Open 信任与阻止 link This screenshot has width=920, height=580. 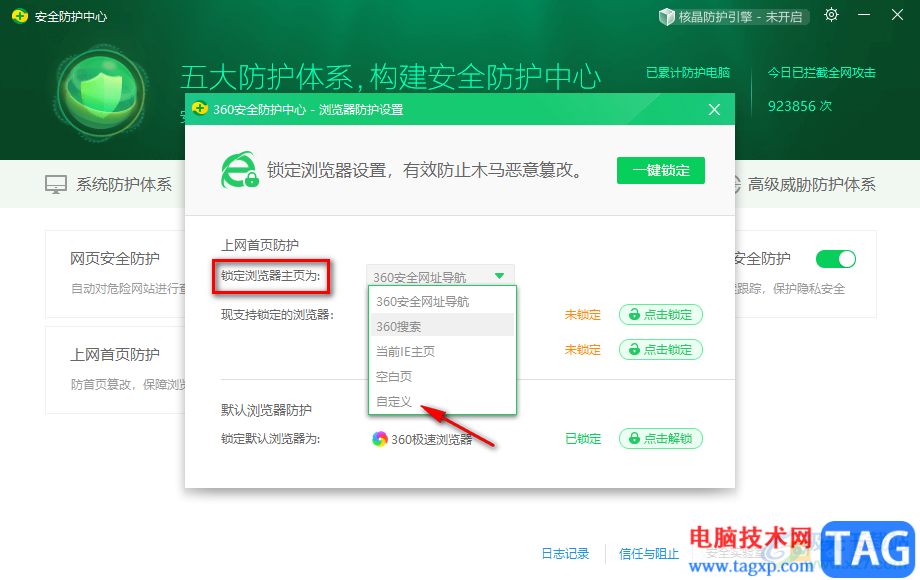649,554
